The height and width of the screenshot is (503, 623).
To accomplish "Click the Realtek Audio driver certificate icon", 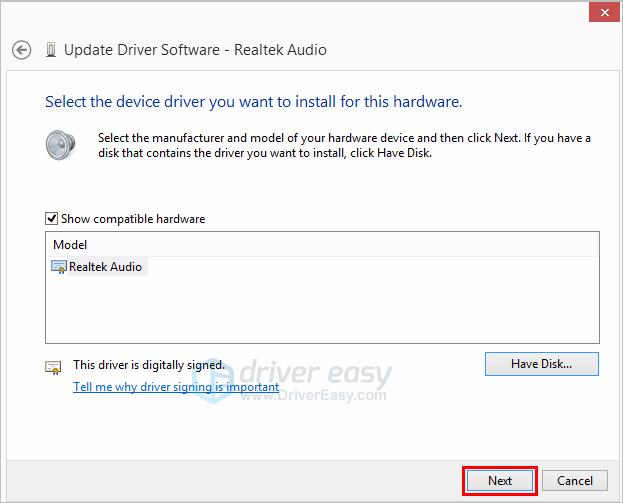I will tap(59, 267).
